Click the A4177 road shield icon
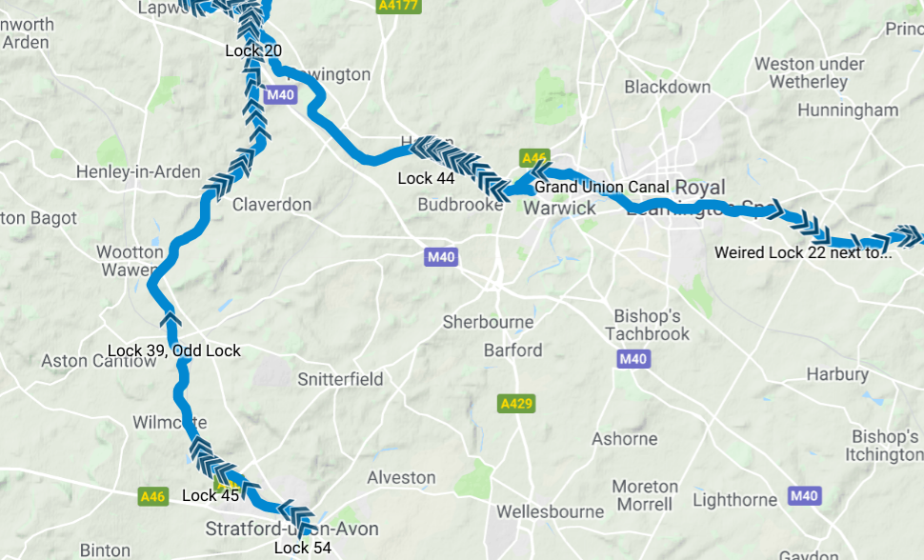This screenshot has width=924, height=560. [399, 6]
